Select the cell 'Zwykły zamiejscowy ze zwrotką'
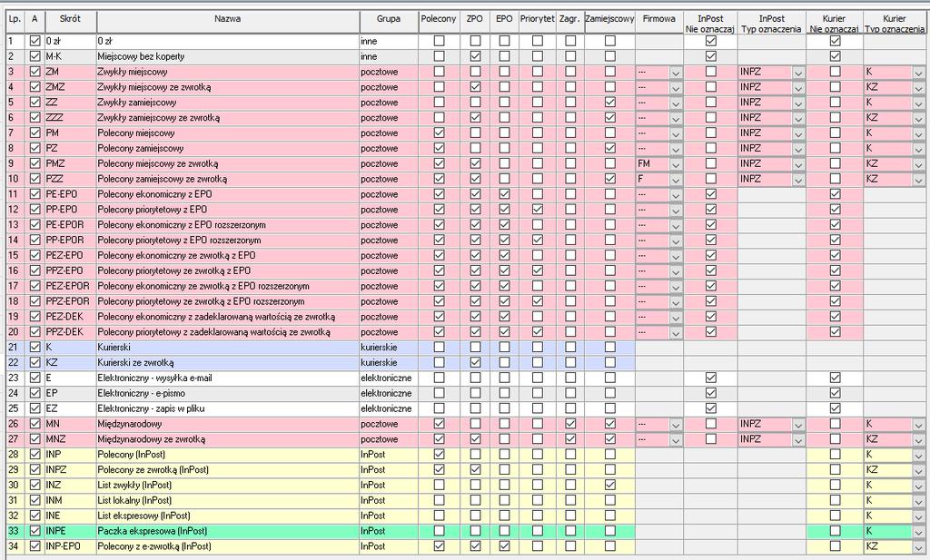This screenshot has height=560, width=930. point(228,117)
